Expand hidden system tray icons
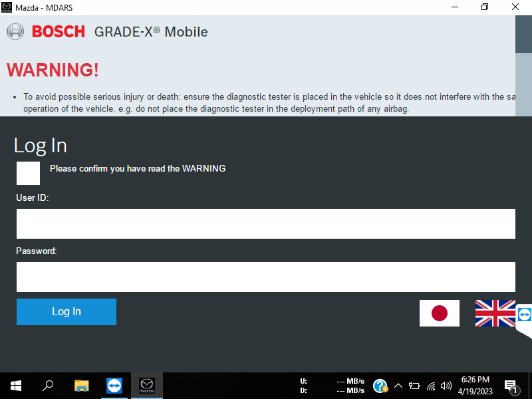 click(x=398, y=386)
